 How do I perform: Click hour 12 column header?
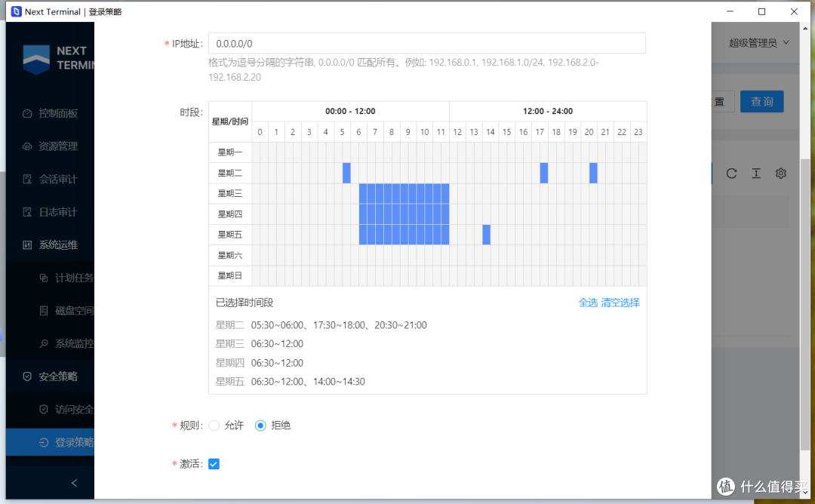coord(457,132)
